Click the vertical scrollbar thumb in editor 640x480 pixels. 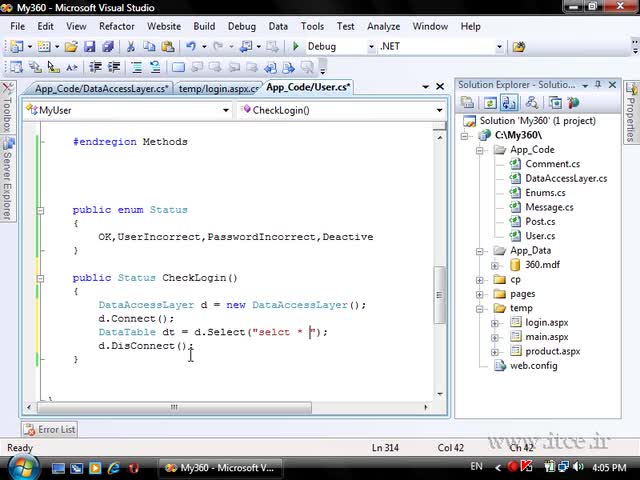(439, 295)
